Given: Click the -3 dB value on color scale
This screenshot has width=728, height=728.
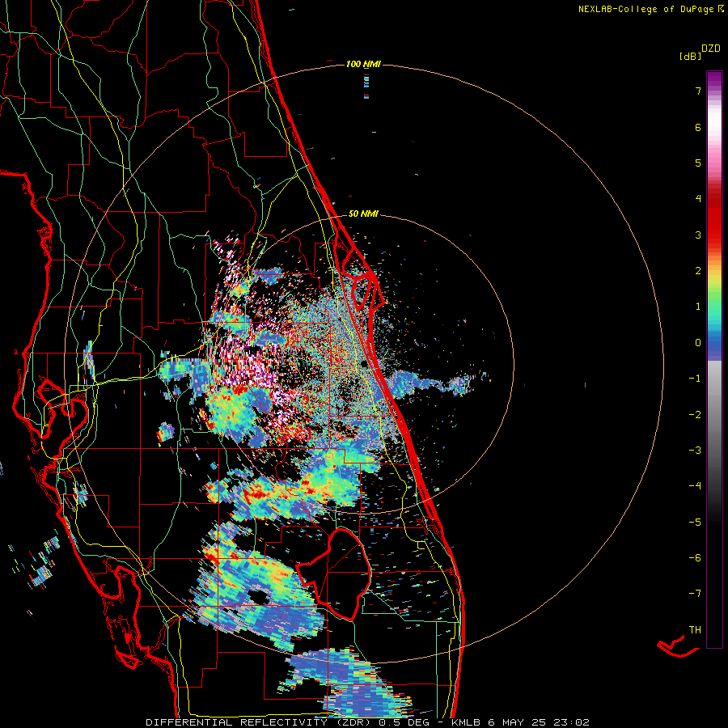Looking at the screenshot, I should 695,451.
